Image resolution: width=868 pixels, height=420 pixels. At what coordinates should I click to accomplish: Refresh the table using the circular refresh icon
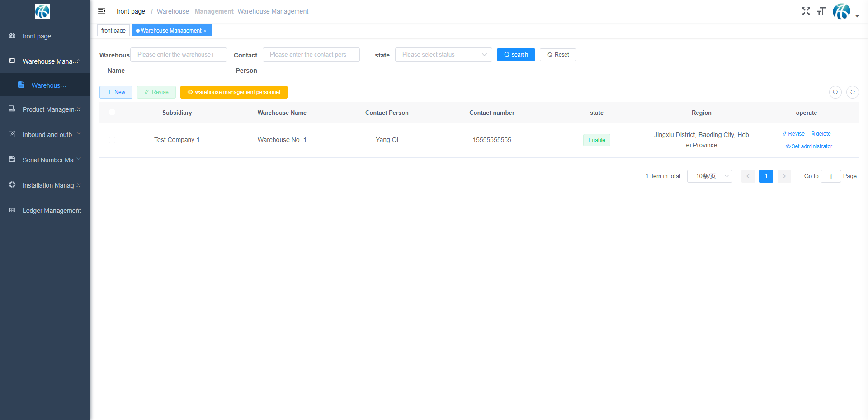[852, 92]
